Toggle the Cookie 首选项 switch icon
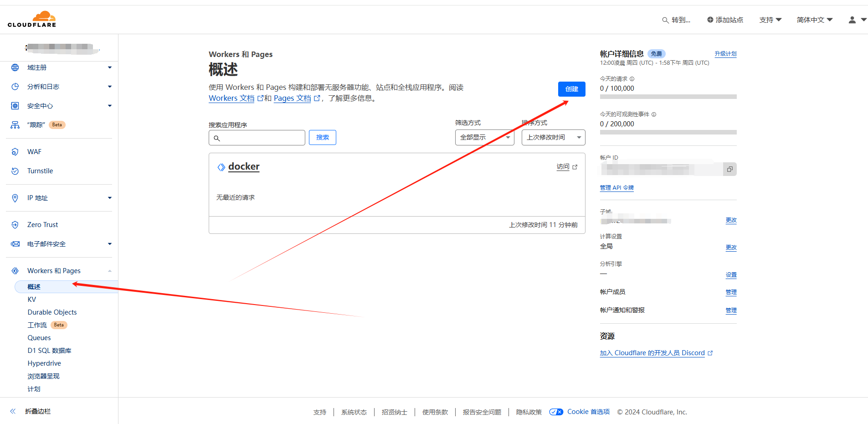This screenshot has width=868, height=424. (x=556, y=412)
